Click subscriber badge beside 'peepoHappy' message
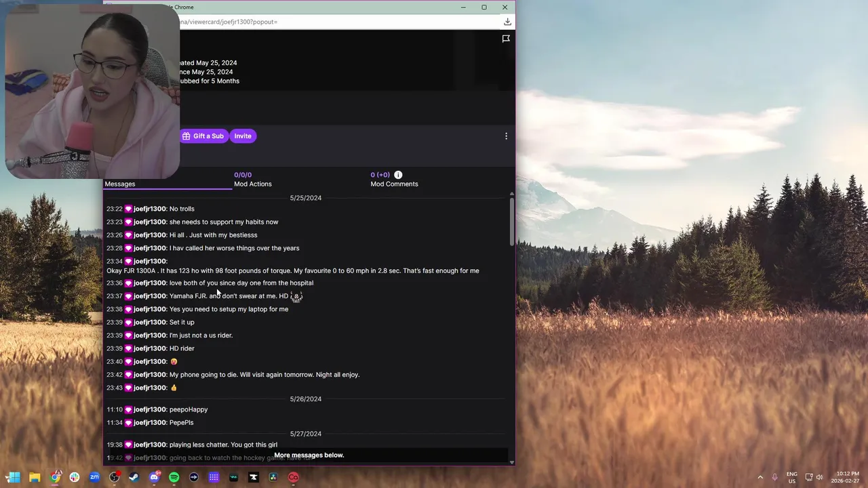Viewport: 868px width, 488px height. click(x=128, y=409)
